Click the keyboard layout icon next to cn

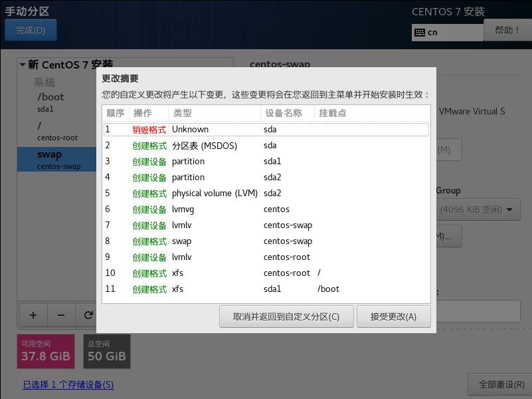420,33
